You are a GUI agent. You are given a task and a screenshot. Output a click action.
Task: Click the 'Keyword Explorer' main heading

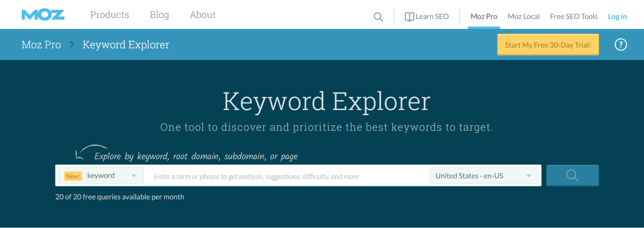pyautogui.click(x=326, y=101)
